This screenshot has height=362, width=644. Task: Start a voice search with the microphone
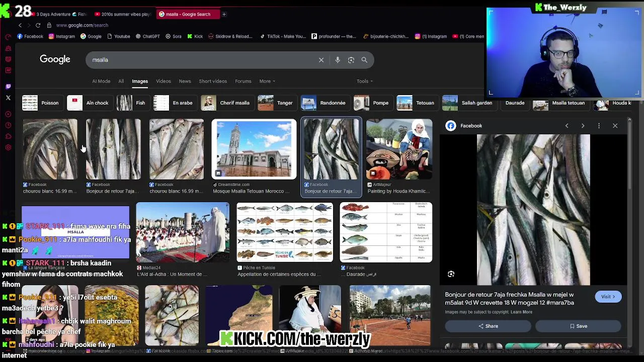[338, 60]
